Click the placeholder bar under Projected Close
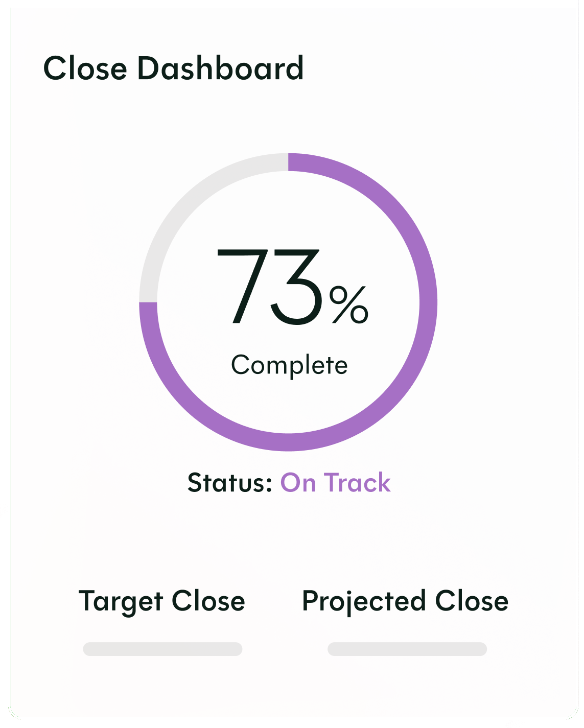This screenshot has height=728, width=584. pos(407,649)
